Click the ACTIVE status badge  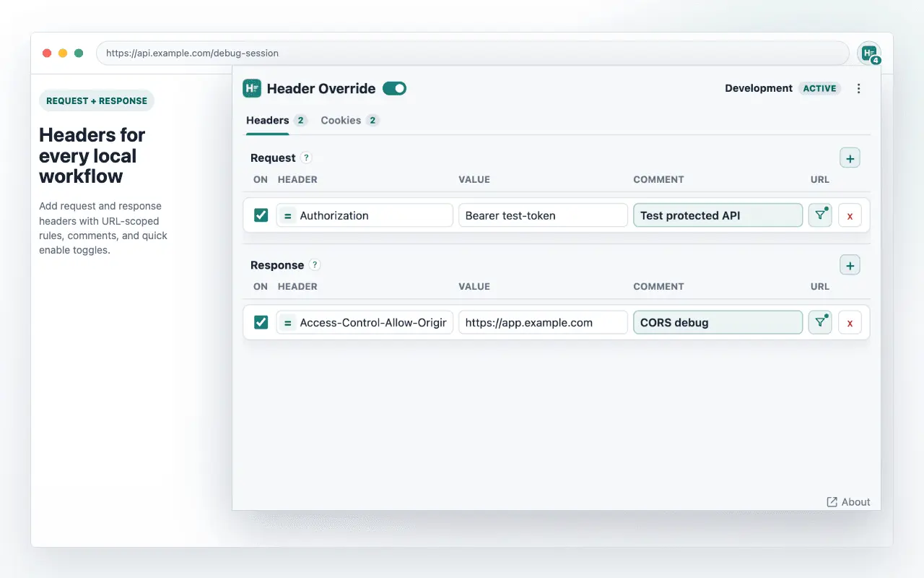point(820,88)
